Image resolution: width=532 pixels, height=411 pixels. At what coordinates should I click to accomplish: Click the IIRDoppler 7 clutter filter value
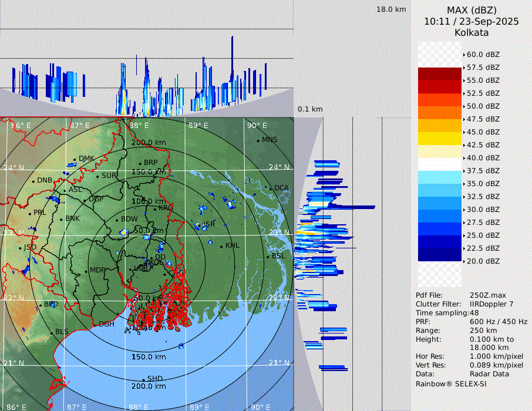click(x=491, y=304)
